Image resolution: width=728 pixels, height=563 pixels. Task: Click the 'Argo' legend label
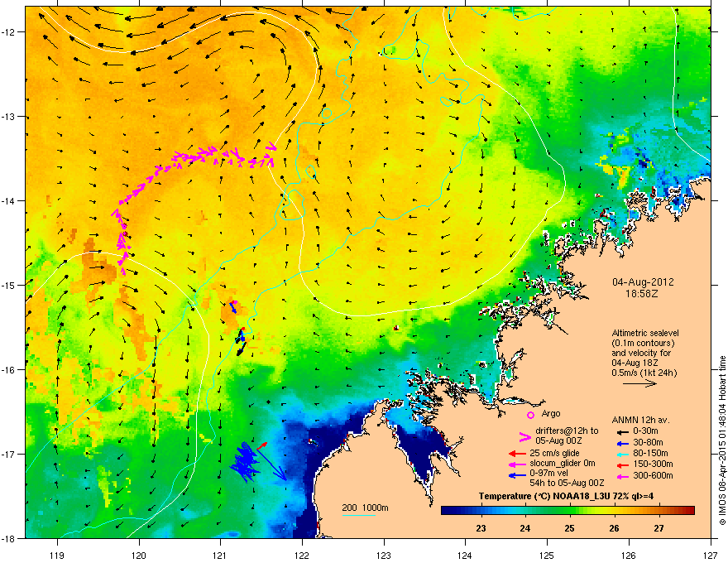coord(551,413)
